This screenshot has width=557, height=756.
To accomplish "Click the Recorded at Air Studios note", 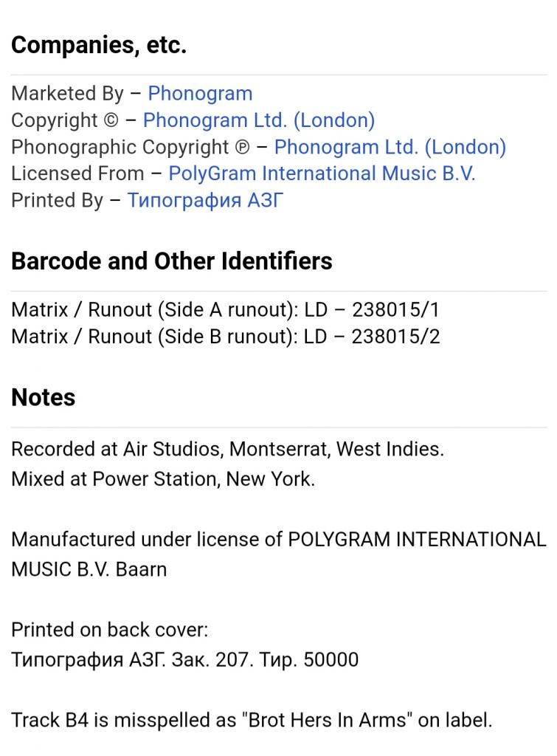I will 227,449.
